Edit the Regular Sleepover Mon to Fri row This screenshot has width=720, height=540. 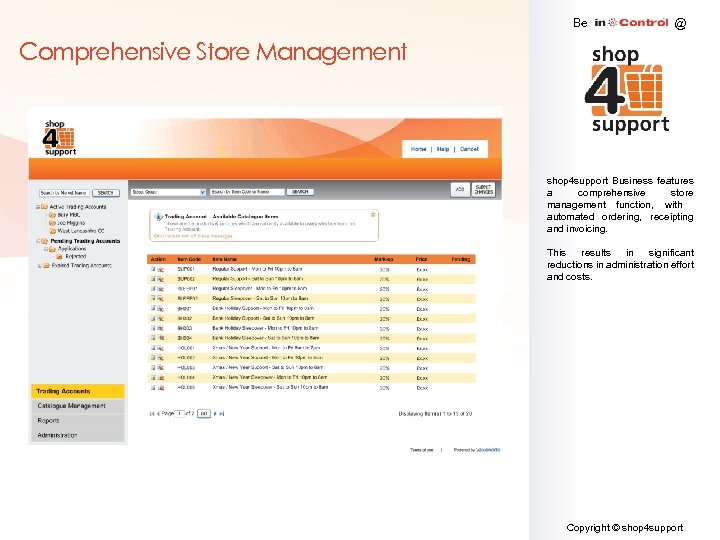point(153,289)
